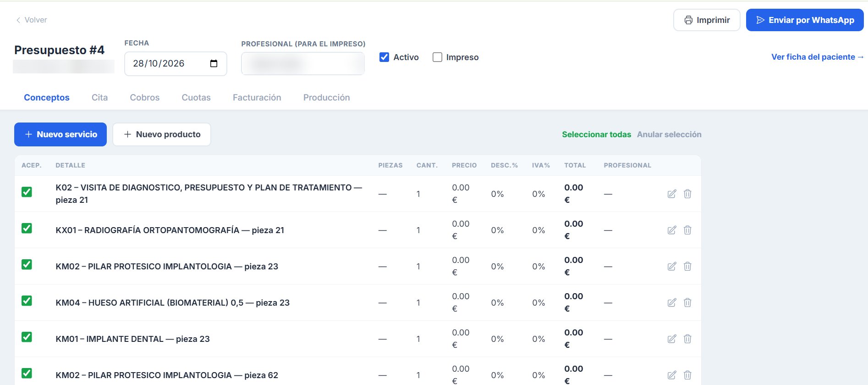The image size is (868, 385).
Task: Edit the KM02 pilar protesico pieza 23 row
Action: point(672,266)
